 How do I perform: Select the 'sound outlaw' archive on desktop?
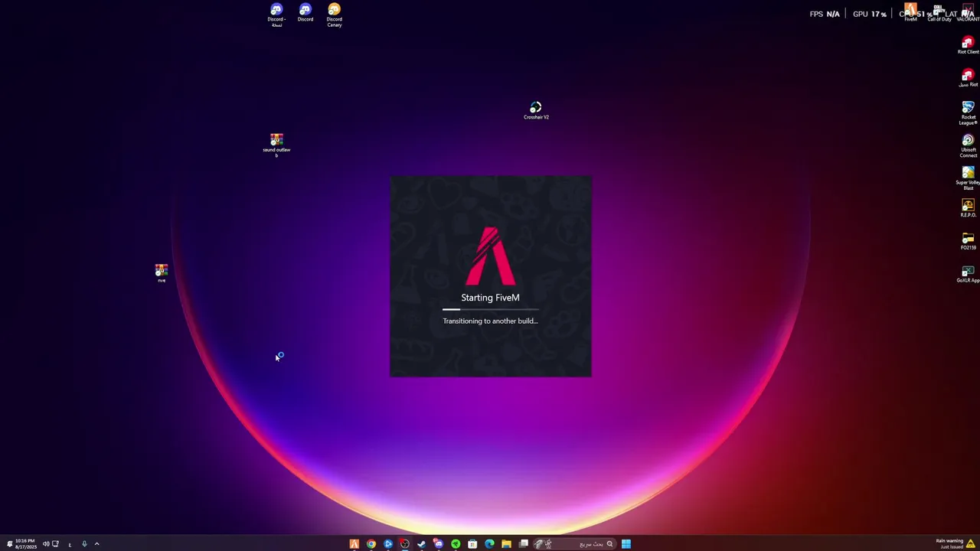coord(276,145)
